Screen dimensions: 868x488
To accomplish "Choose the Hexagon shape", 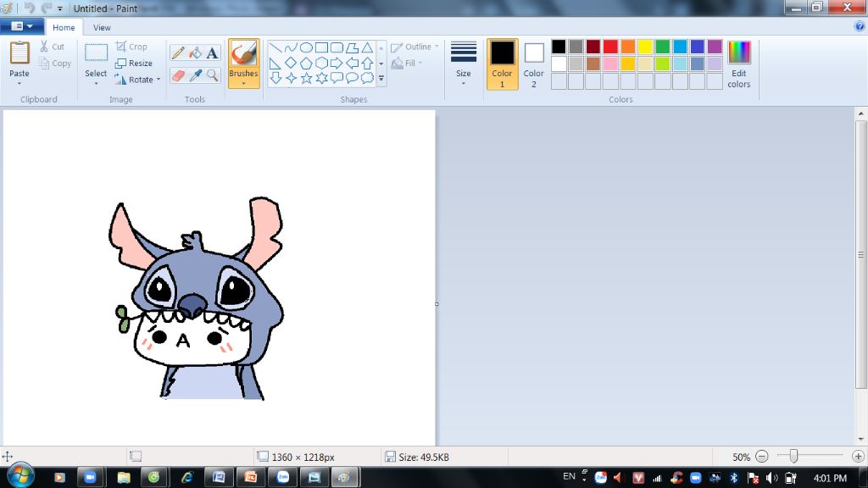I will tap(321, 63).
